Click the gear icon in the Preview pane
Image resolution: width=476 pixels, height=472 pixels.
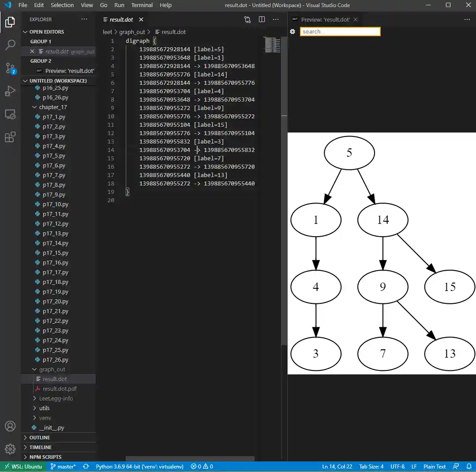click(292, 32)
